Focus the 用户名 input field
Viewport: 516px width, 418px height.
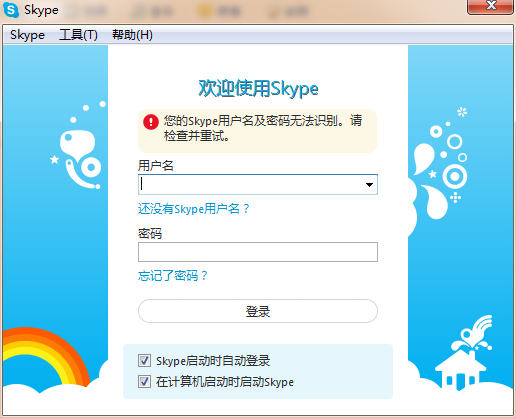tap(258, 184)
